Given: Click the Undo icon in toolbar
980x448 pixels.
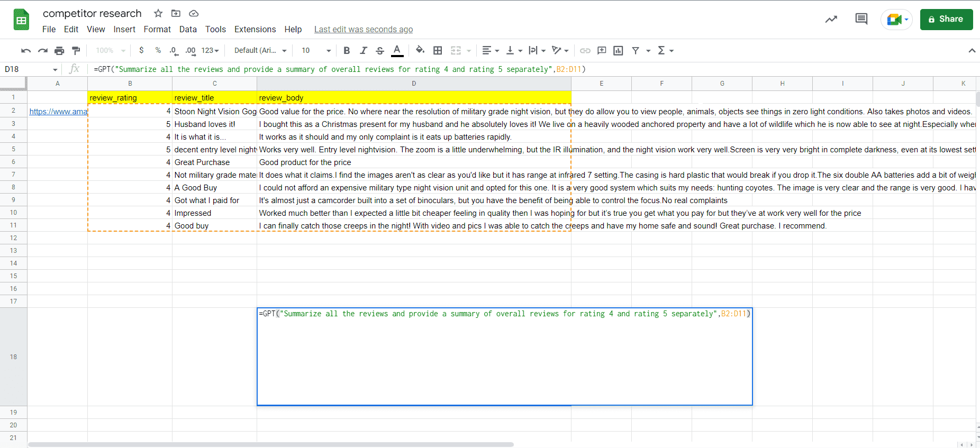Looking at the screenshot, I should click(25, 51).
